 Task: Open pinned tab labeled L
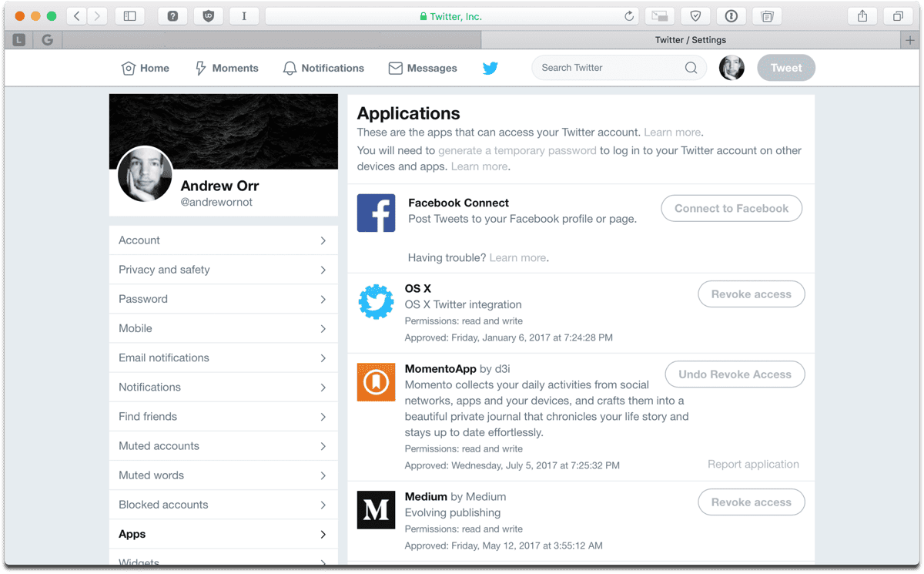coord(19,40)
